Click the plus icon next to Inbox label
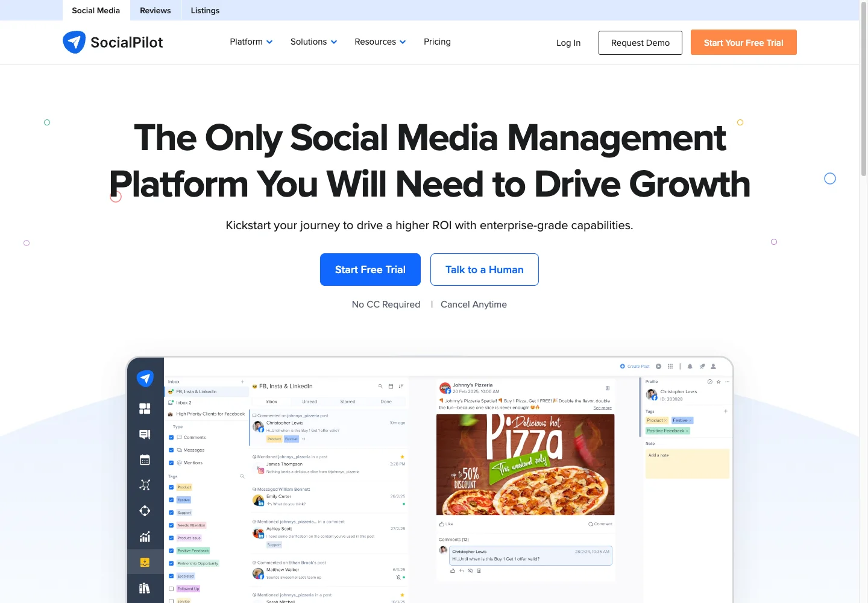868x603 pixels. click(243, 382)
